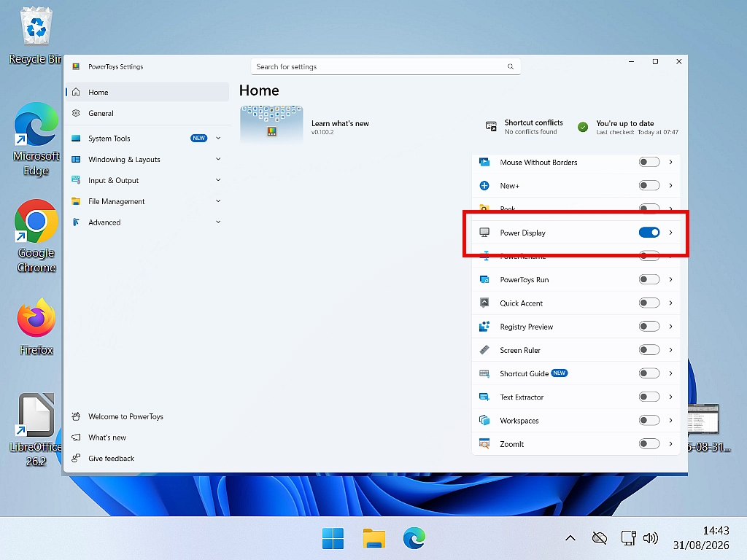Image resolution: width=747 pixels, height=560 pixels.
Task: Click the Workspaces label
Action: (x=519, y=421)
